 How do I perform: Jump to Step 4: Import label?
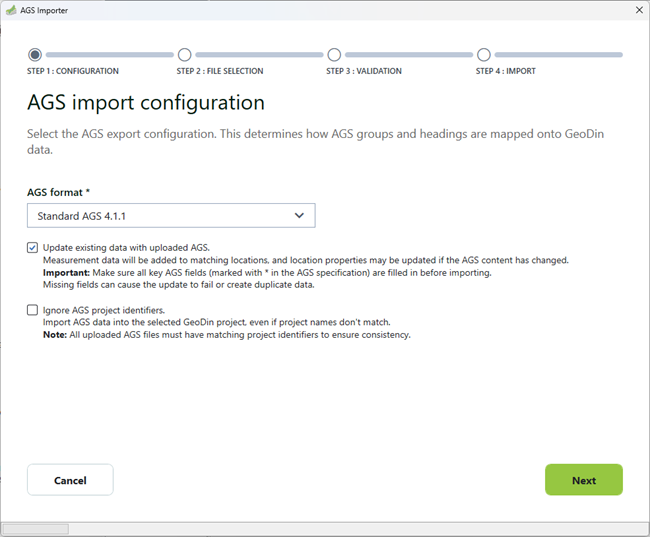point(506,72)
